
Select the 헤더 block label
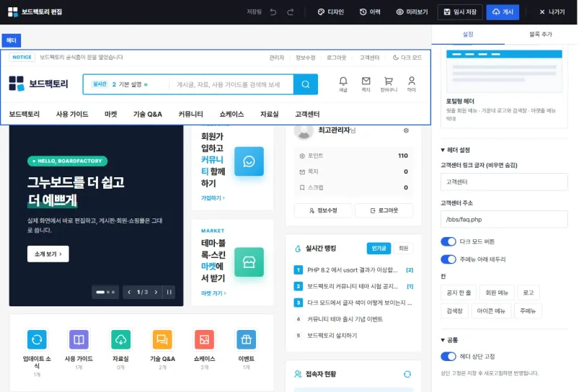click(11, 40)
